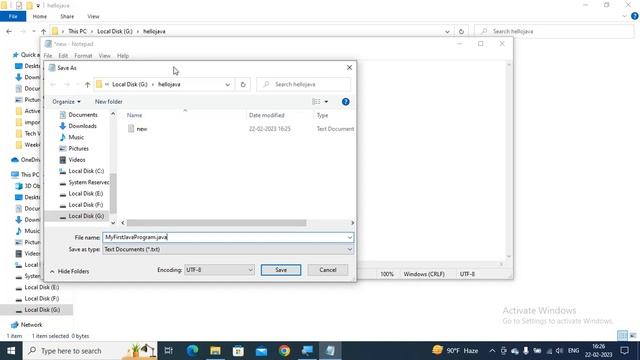Expand the Save As address path dropdown
The height and width of the screenshot is (360, 640).
(227, 84)
